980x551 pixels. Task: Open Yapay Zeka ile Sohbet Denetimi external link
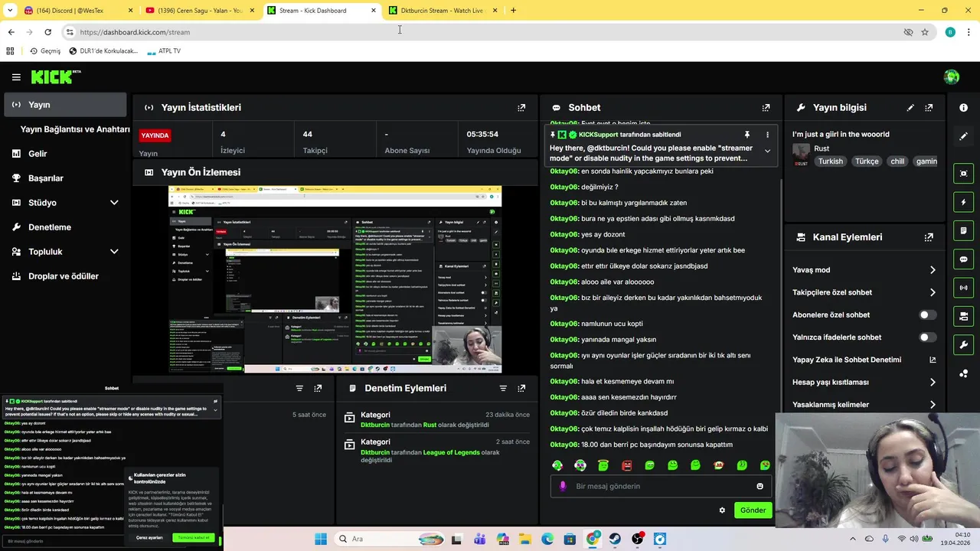[933, 360]
